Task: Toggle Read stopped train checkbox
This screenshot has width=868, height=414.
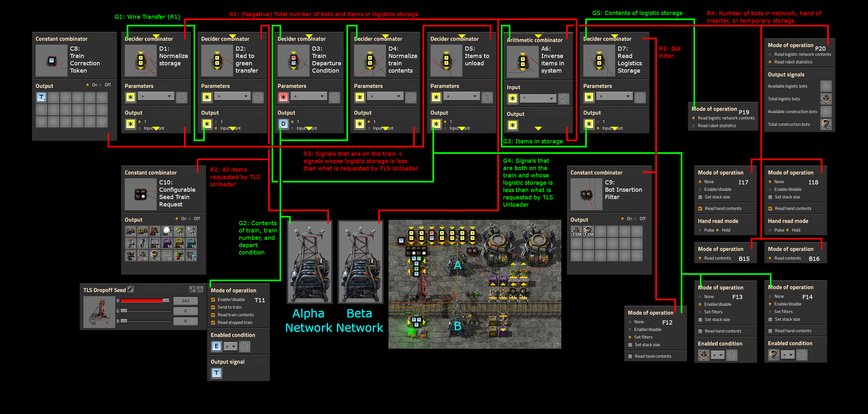Action: (x=213, y=323)
